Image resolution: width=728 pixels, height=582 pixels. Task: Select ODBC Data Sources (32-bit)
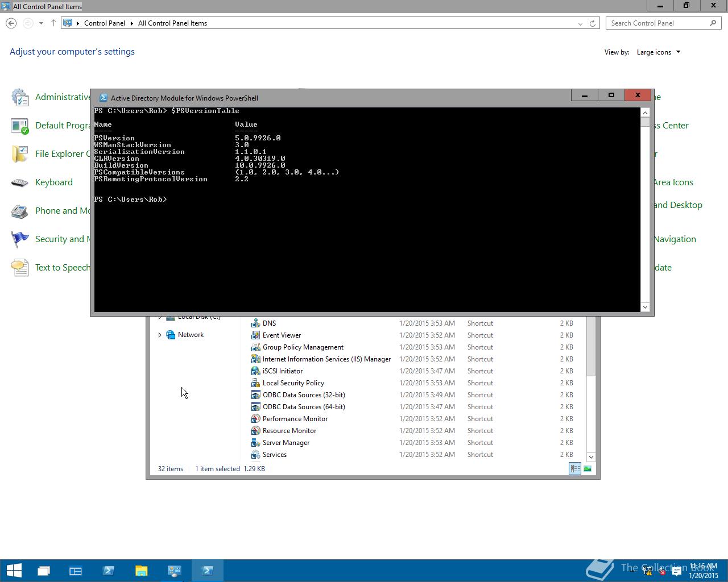tap(304, 395)
